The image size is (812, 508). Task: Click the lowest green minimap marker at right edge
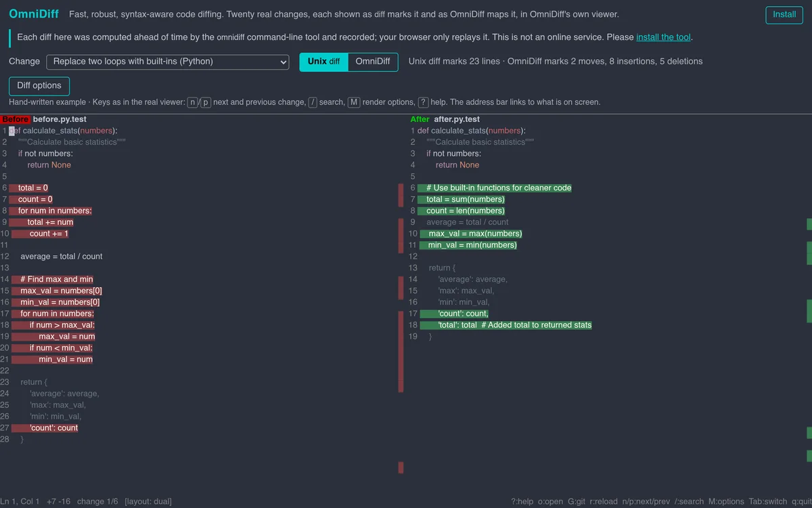point(809,456)
